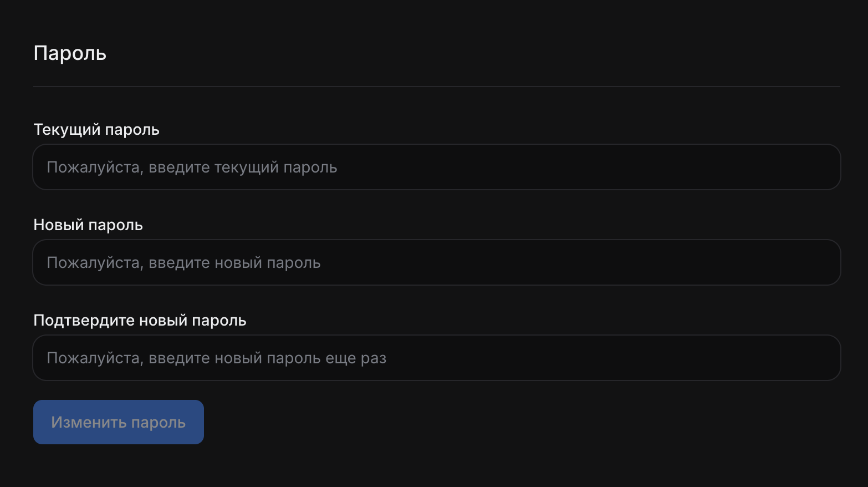Screen dimensions: 868x487
Task: Click the divider line under "Пароль" heading
Action: (x=437, y=87)
